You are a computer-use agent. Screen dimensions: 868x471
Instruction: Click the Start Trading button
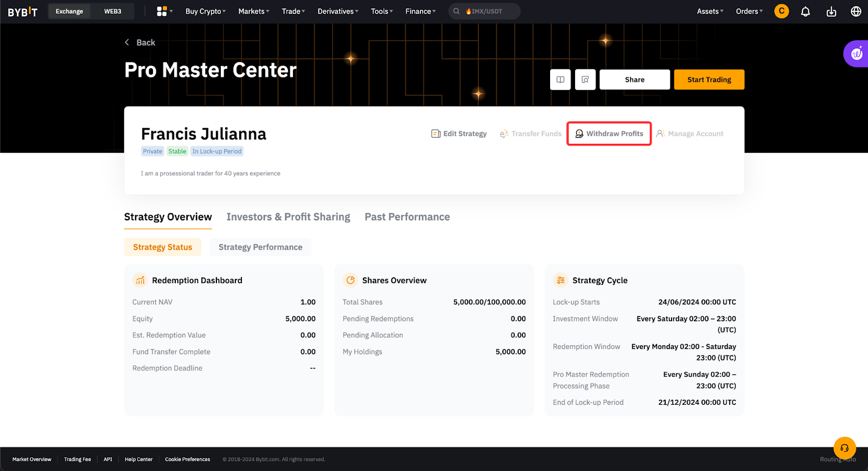[x=709, y=80]
